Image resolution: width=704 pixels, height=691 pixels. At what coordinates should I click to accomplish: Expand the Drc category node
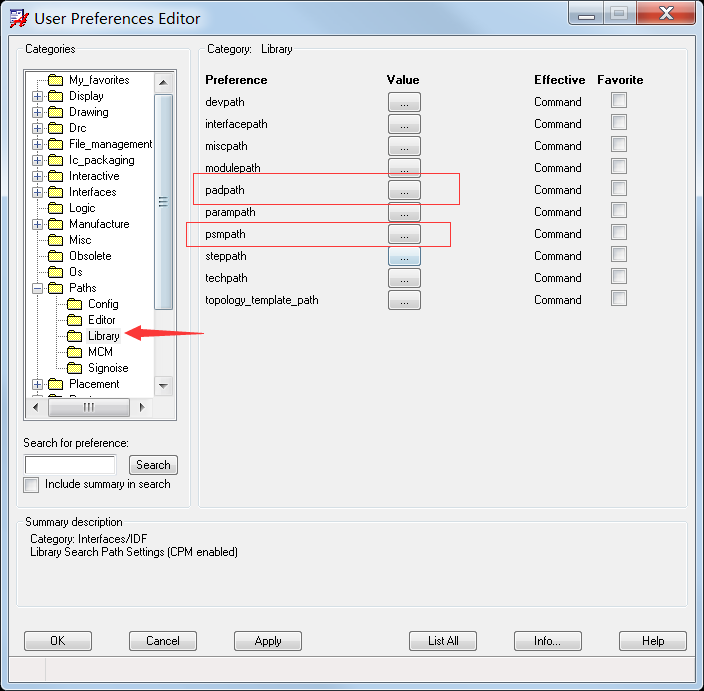[x=37, y=128]
